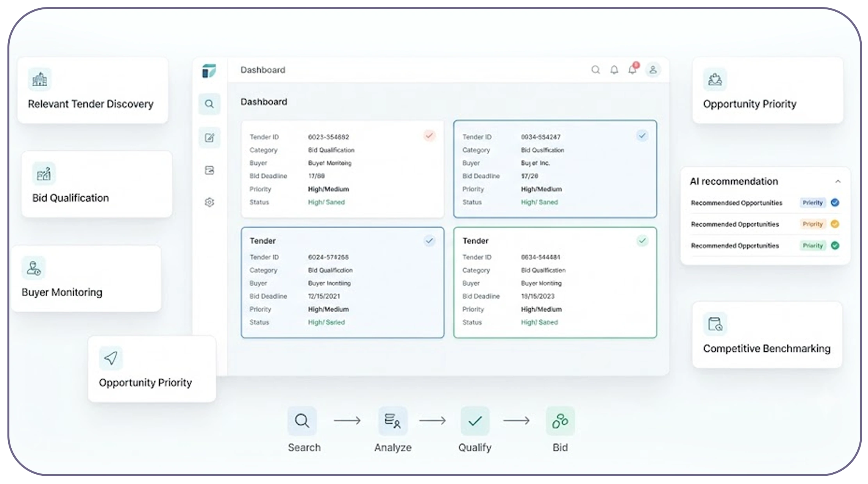
Task: Select the Relevant Tender Discovery card
Action: pyautogui.click(x=93, y=91)
